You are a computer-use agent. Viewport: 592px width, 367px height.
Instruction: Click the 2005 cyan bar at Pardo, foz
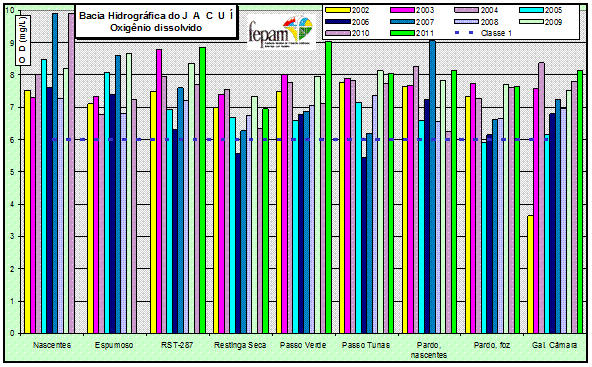pos(484,238)
